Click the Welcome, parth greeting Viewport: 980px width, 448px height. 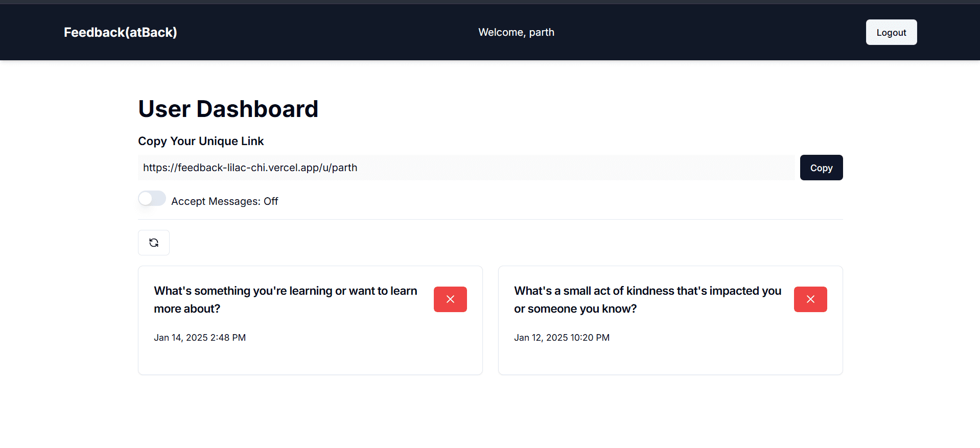click(x=516, y=32)
